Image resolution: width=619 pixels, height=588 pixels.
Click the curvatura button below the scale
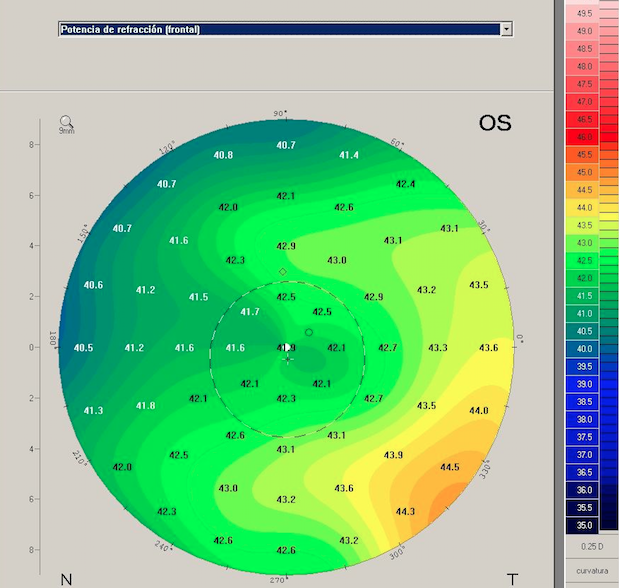(x=592, y=570)
